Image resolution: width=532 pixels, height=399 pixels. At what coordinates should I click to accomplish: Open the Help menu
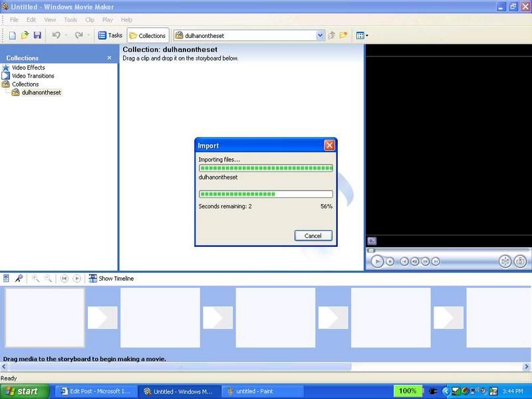126,20
